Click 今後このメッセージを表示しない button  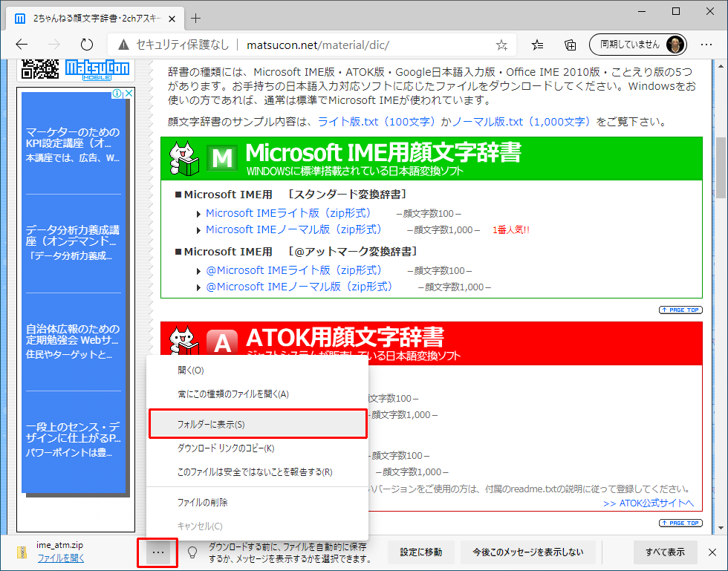pyautogui.click(x=528, y=552)
